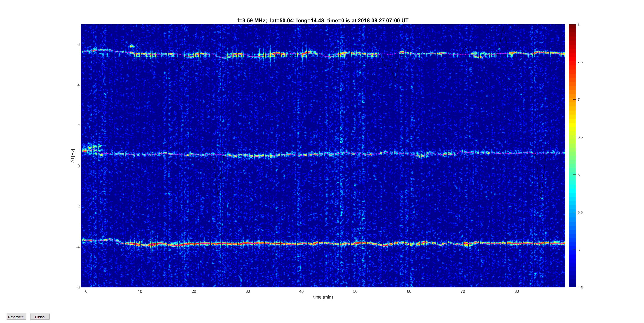The image size is (644, 323).
Task: Click the black spike tip near 85 minutes
Action: pos(542,199)
